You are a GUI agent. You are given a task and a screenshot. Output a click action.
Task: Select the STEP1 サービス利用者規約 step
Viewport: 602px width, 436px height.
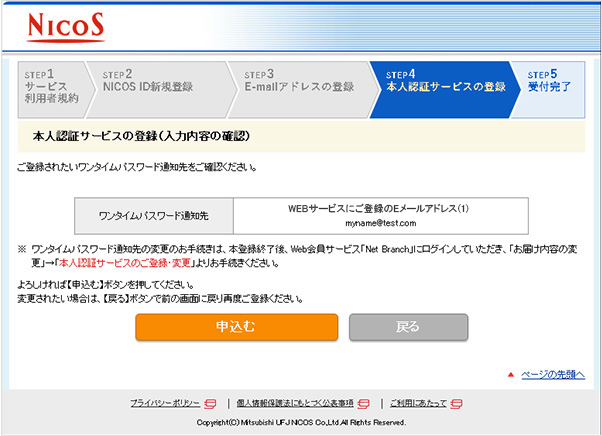tap(48, 87)
